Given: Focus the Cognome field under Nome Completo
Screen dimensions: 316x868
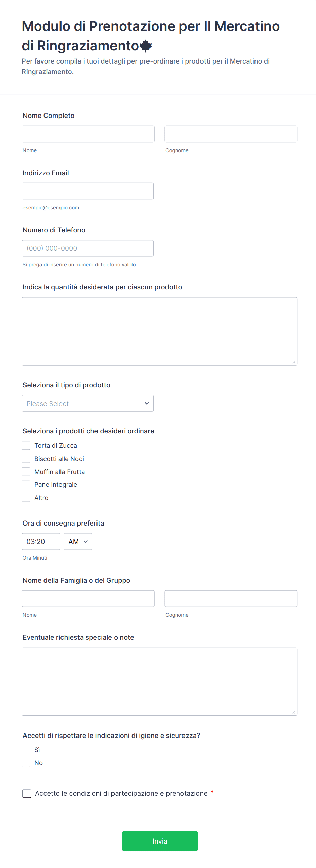Looking at the screenshot, I should [x=231, y=134].
